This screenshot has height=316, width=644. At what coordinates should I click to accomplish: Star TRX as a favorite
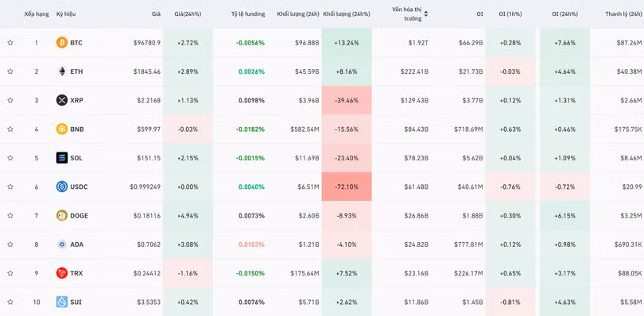tap(10, 273)
